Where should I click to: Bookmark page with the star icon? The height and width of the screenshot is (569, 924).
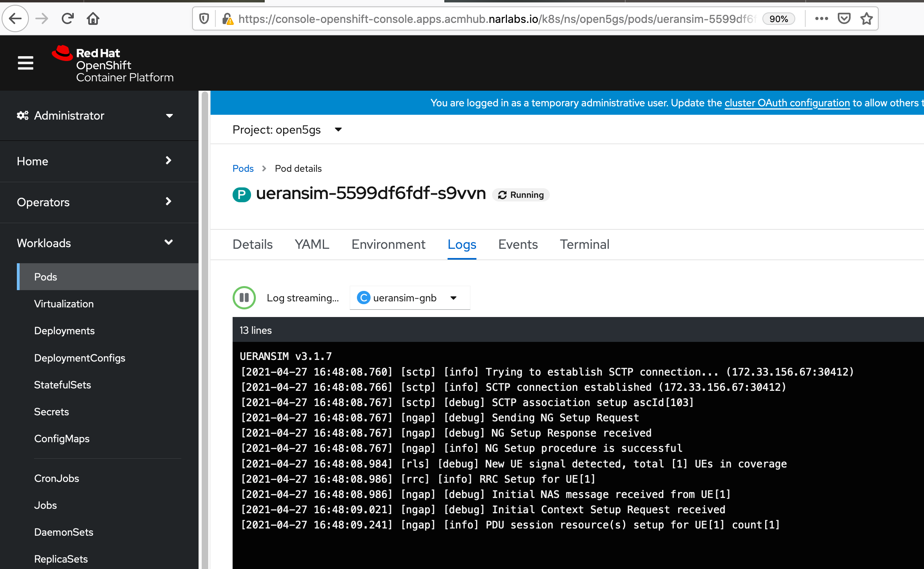coord(867,18)
